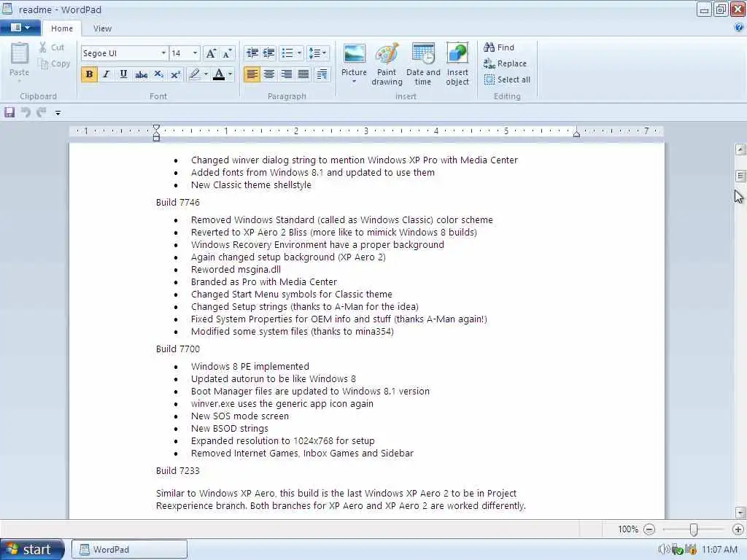The width and height of the screenshot is (747, 560).
Task: Click Insert object icon
Action: [457, 54]
